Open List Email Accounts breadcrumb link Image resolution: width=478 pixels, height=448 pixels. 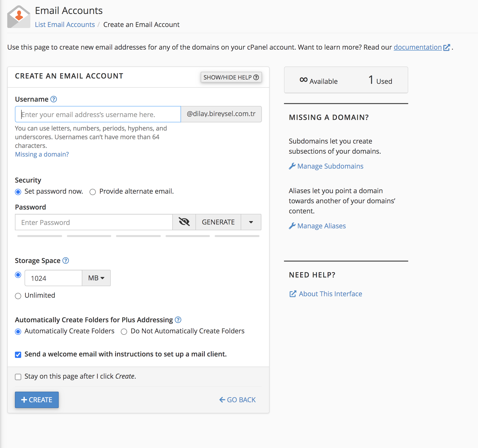click(x=65, y=25)
